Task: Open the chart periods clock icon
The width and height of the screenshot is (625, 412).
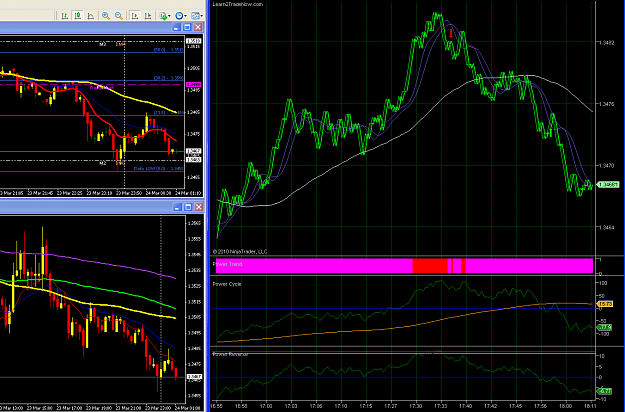Action: click(179, 16)
